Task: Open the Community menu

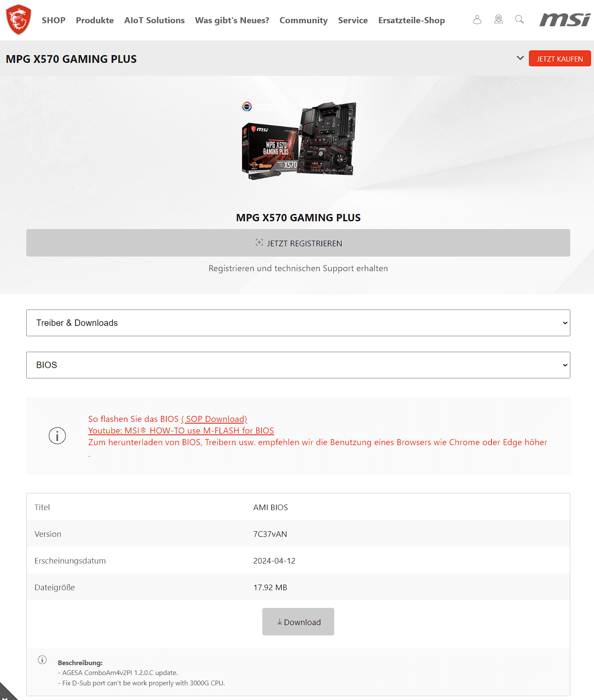Action: (304, 20)
